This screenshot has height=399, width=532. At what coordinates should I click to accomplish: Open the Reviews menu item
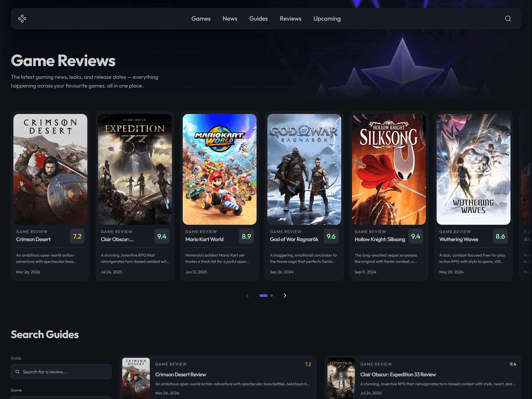pyautogui.click(x=290, y=19)
